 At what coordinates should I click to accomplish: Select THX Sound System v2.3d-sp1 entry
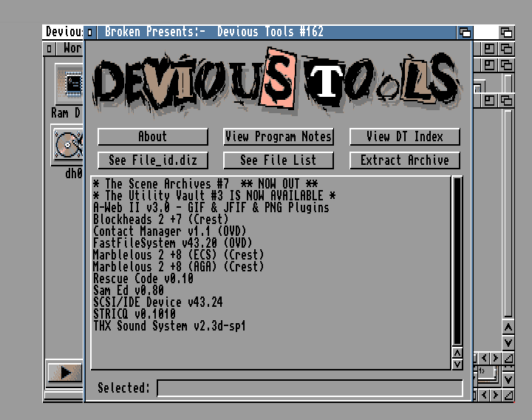[x=169, y=326]
